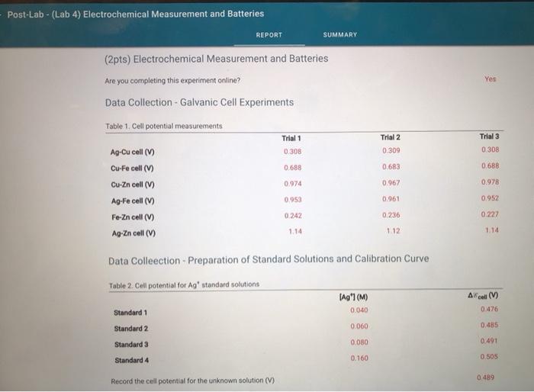Click Cu-Zn Trial 1 value 0.974

[293, 184]
